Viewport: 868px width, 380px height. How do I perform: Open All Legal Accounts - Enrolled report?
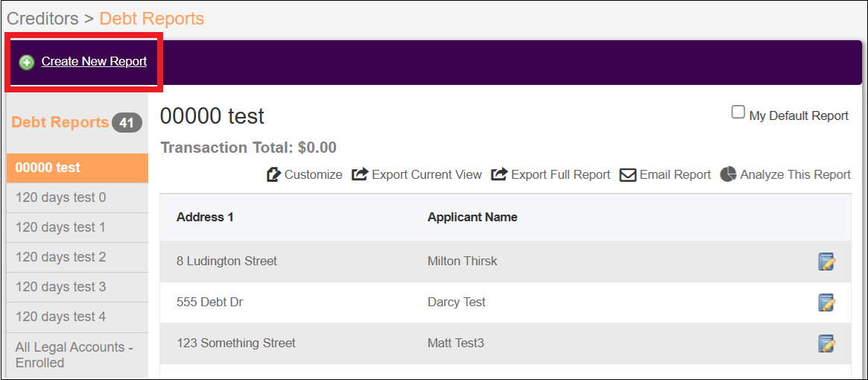[x=77, y=355]
